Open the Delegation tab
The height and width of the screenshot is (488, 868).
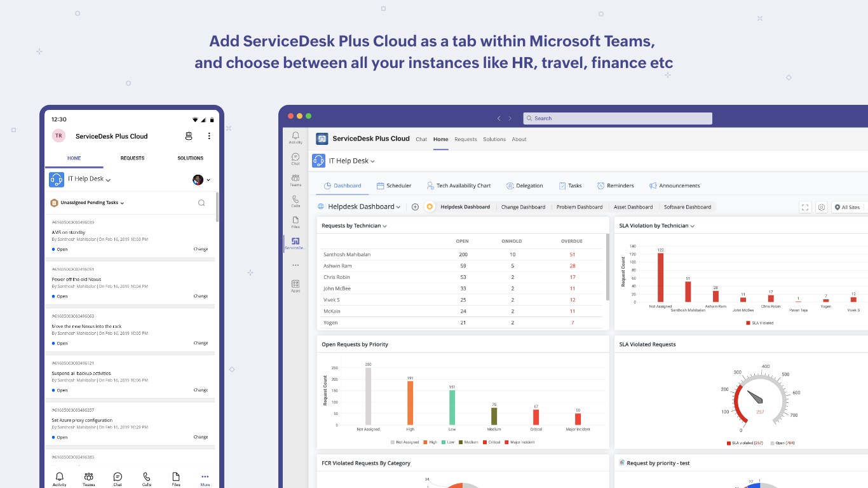pos(524,186)
